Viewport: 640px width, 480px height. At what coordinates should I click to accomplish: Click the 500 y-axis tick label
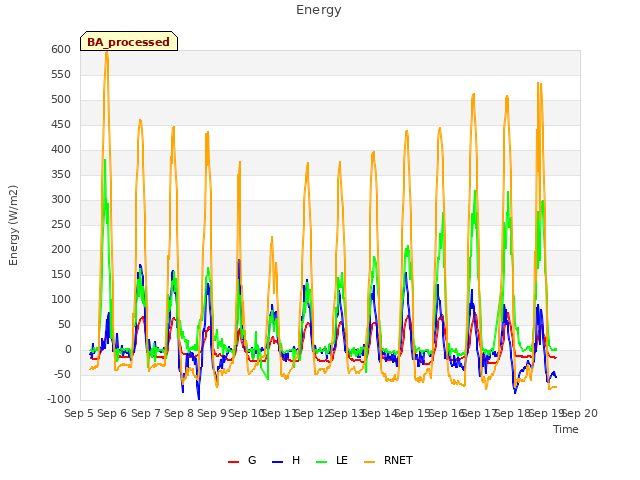click(x=61, y=100)
